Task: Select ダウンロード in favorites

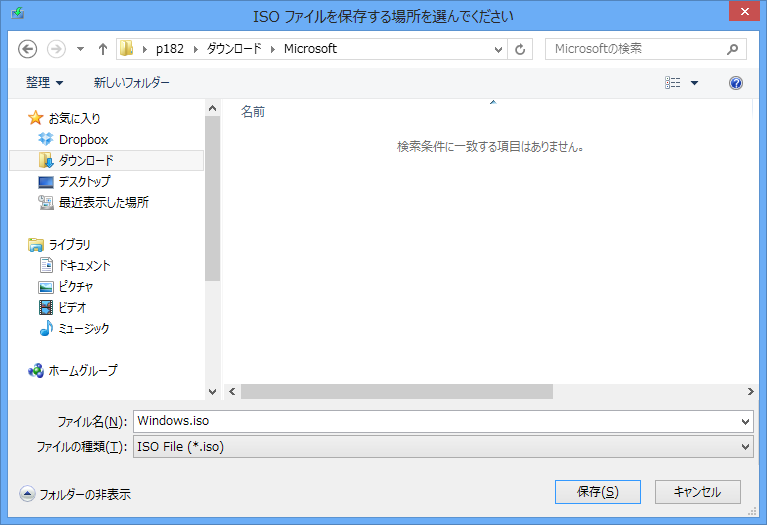Action: point(86,160)
